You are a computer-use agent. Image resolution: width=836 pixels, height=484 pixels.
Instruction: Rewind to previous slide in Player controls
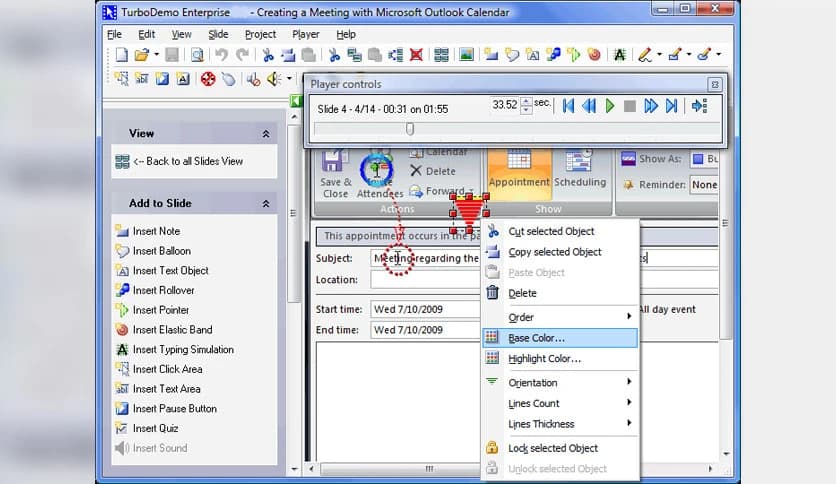coord(589,106)
